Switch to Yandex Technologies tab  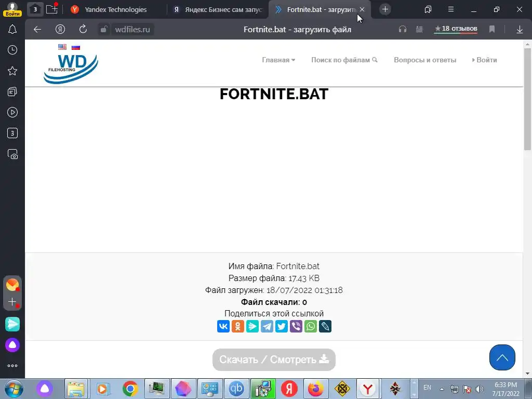pyautogui.click(x=115, y=9)
